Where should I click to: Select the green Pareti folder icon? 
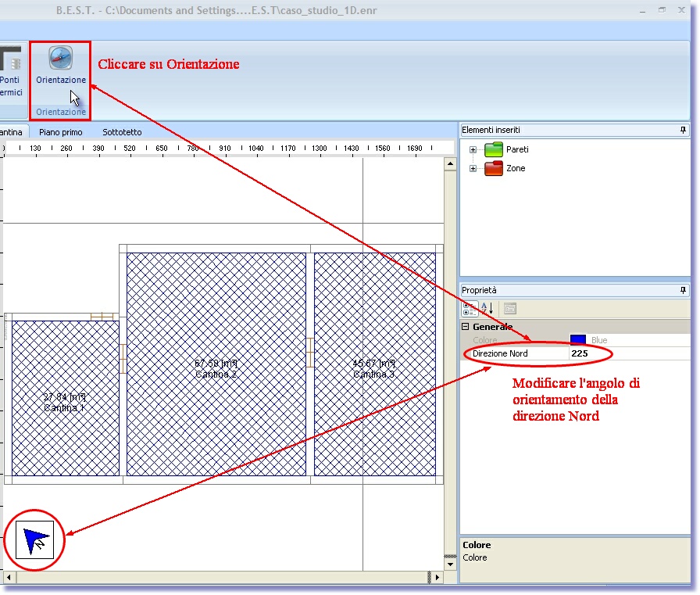pyautogui.click(x=494, y=149)
